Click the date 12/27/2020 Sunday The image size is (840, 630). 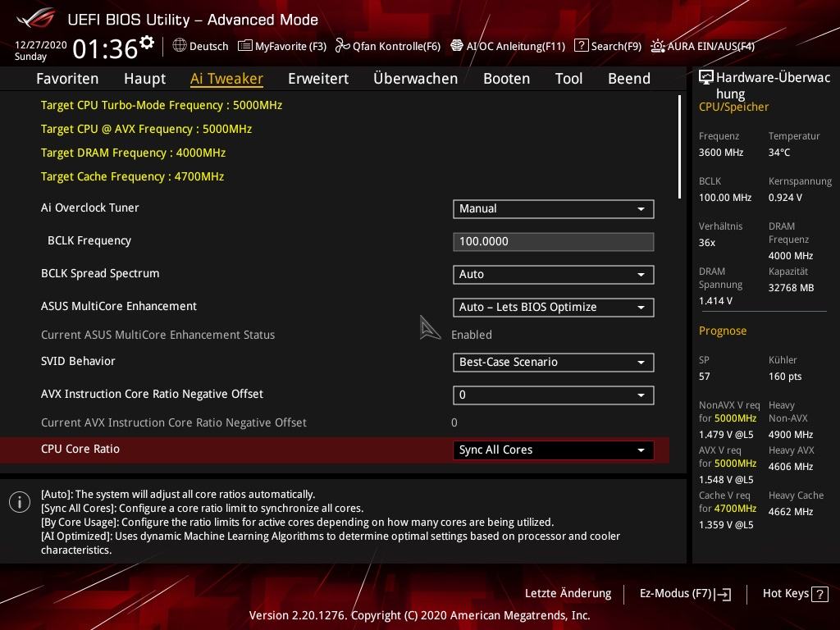click(40, 50)
